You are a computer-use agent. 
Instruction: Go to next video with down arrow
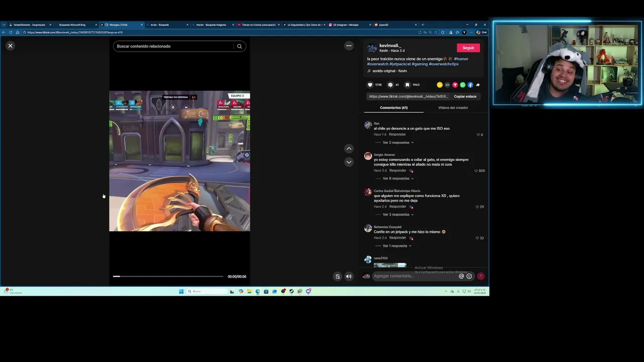[349, 162]
